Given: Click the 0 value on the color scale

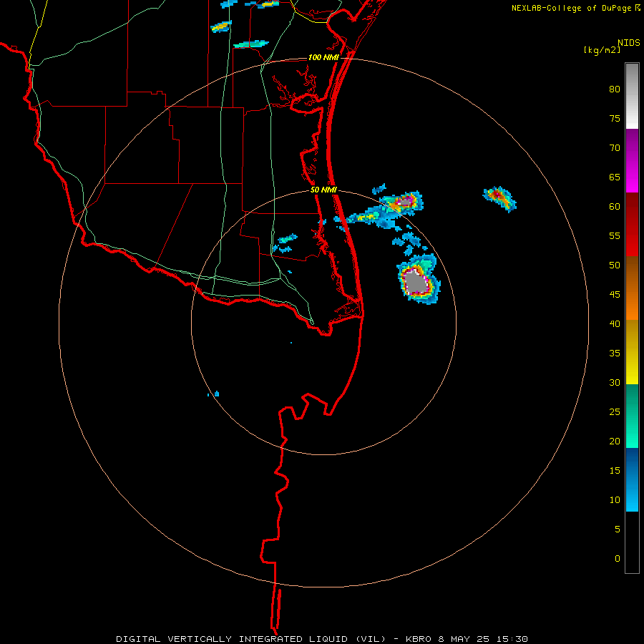Looking at the screenshot, I should pos(618,559).
